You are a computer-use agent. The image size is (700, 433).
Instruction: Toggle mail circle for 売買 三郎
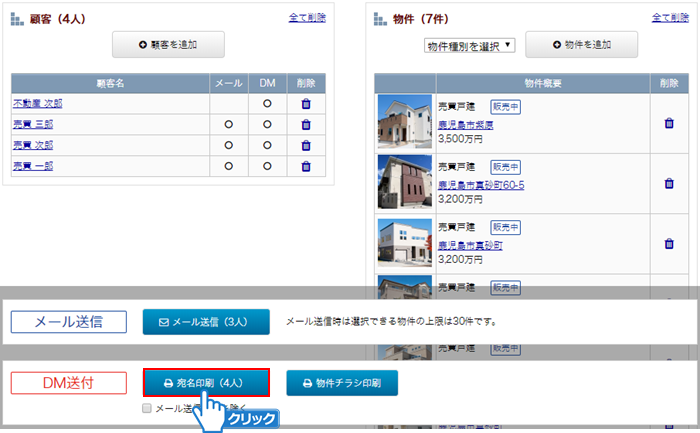click(x=228, y=125)
